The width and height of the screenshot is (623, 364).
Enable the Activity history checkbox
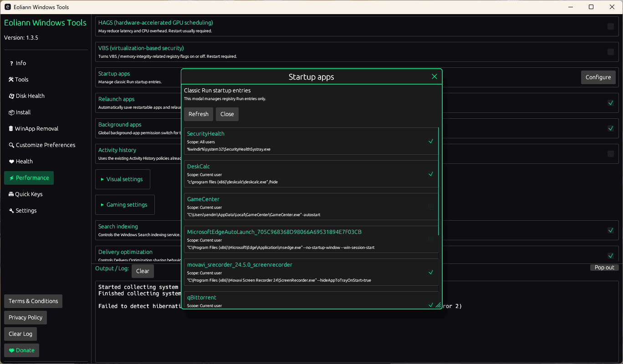pos(611,154)
